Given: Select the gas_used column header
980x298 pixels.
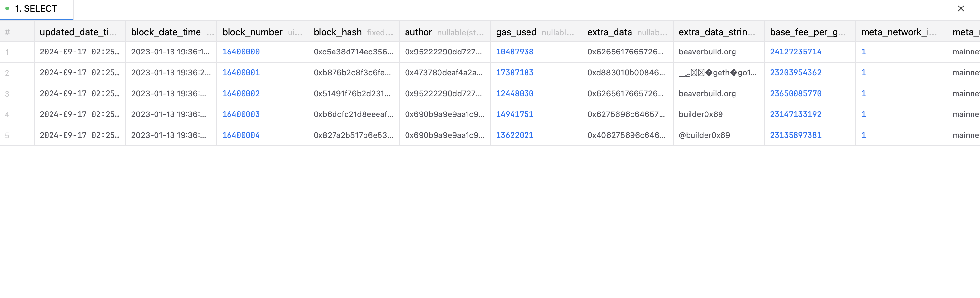Looking at the screenshot, I should point(516,32).
